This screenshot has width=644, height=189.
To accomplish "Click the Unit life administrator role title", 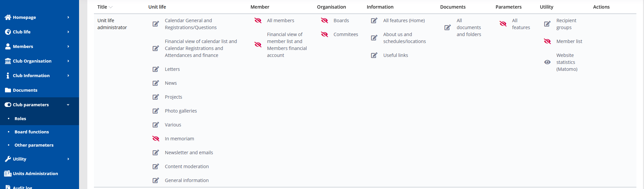I will [x=112, y=24].
